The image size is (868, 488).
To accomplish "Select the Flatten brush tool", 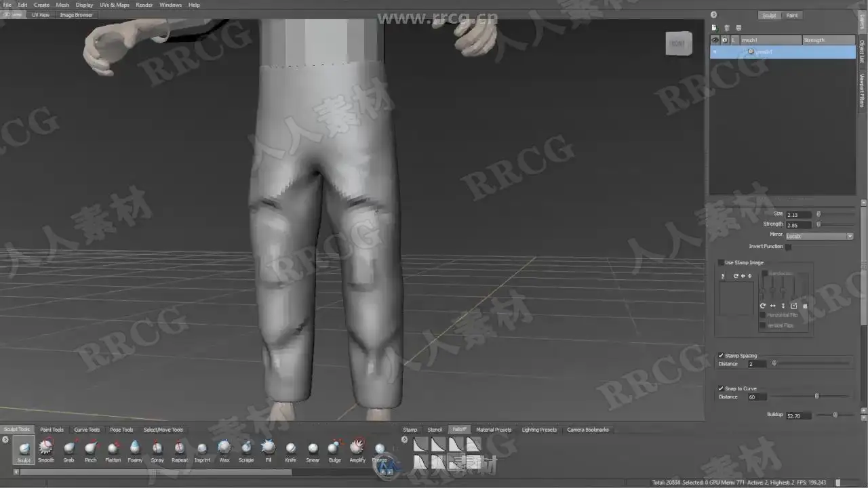I will (x=113, y=450).
